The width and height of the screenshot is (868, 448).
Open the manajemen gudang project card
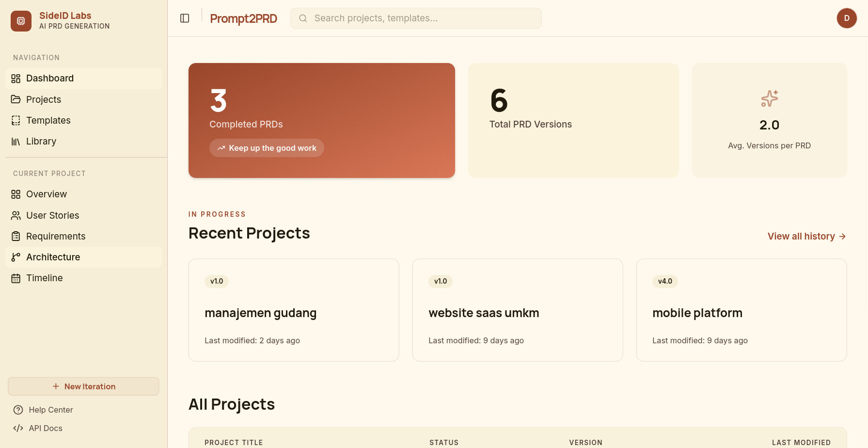tap(293, 310)
